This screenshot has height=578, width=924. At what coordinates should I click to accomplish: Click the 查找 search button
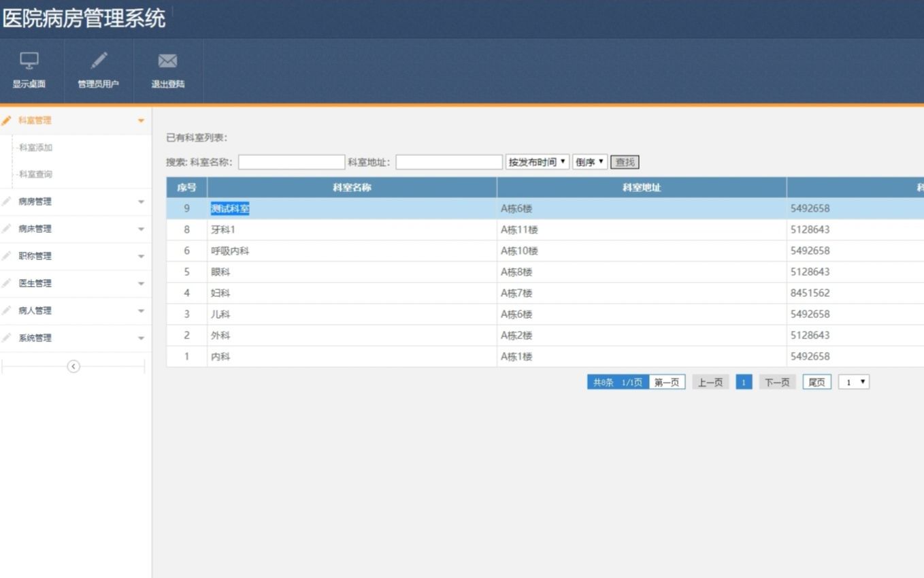625,162
